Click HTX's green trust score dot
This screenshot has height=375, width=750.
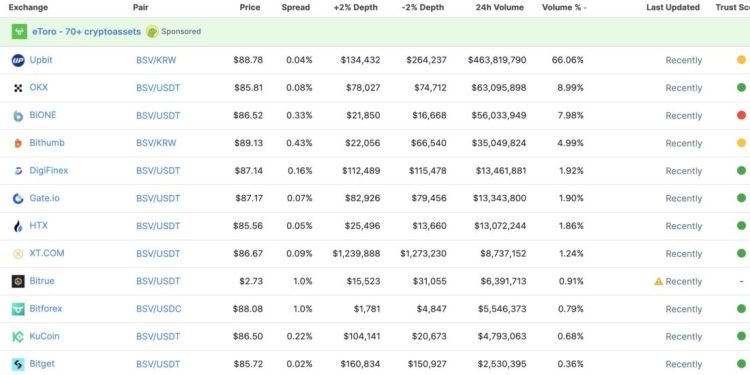coord(741,225)
